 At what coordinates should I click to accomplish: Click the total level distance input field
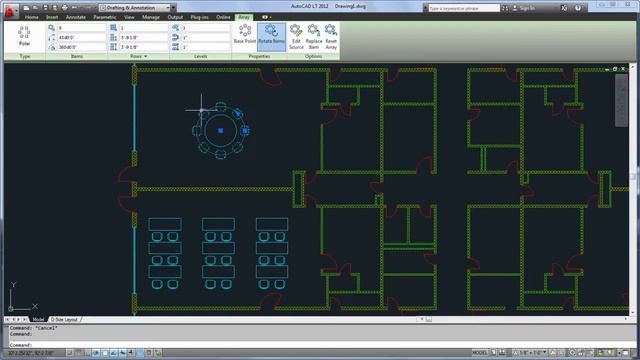tap(205, 47)
